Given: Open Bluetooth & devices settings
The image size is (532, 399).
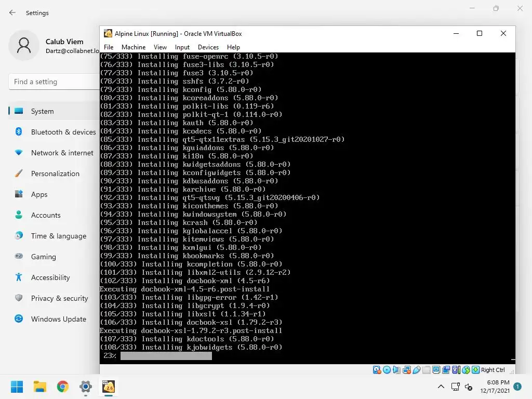Looking at the screenshot, I should (54, 131).
